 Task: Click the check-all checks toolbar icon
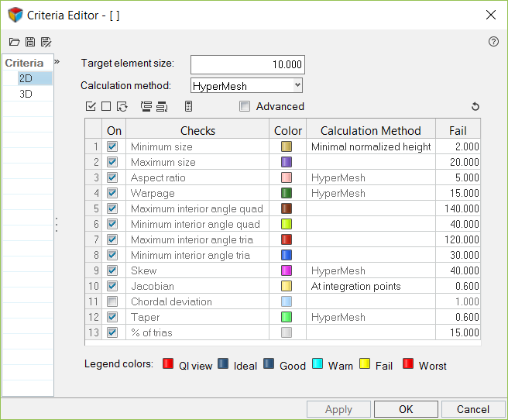tap(91, 106)
